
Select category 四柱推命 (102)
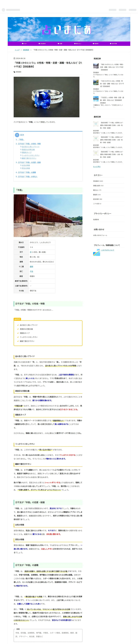(98, 181)
